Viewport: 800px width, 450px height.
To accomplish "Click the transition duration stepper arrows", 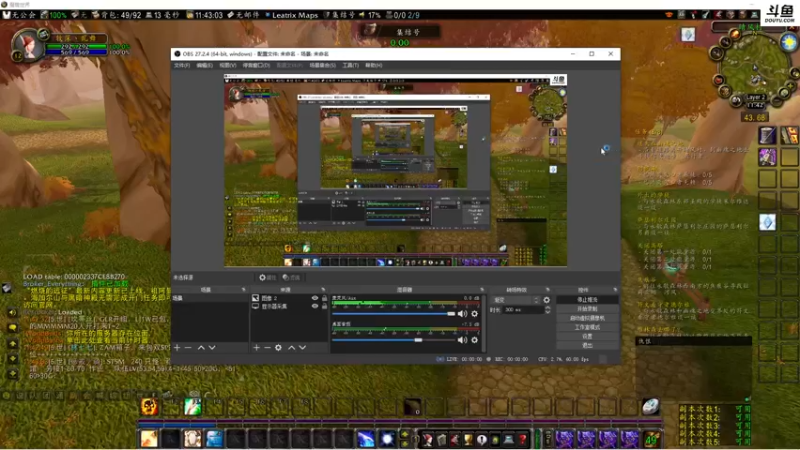I will 547,310.
